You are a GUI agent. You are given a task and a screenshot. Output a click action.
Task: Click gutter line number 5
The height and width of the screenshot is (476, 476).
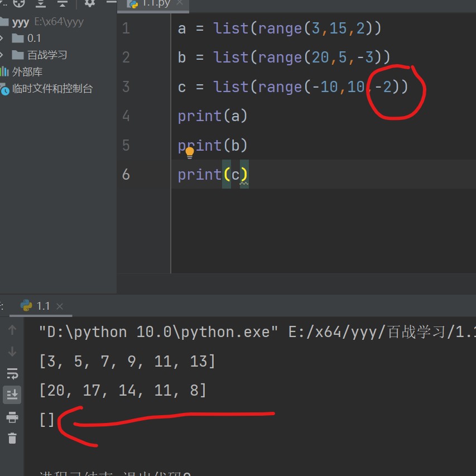point(126,146)
